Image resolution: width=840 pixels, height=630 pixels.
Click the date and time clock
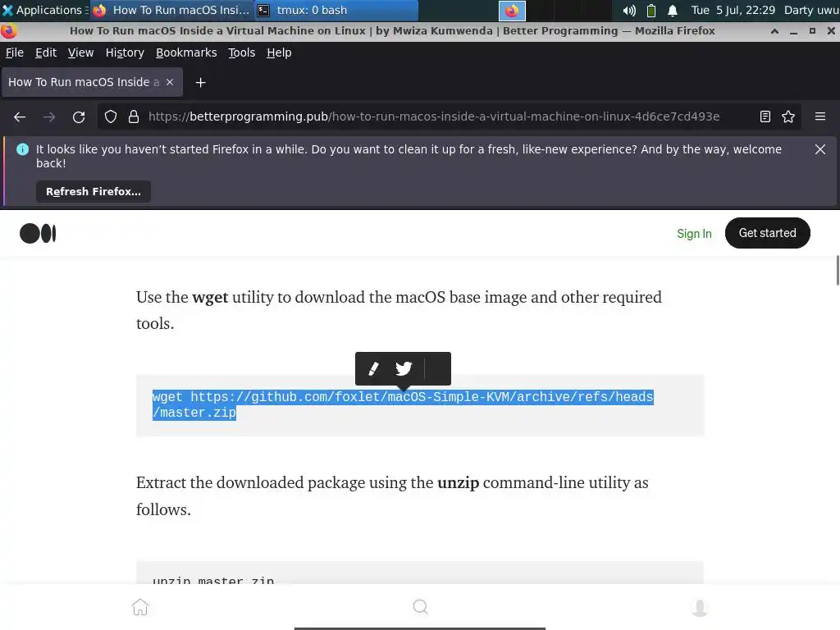[733, 10]
